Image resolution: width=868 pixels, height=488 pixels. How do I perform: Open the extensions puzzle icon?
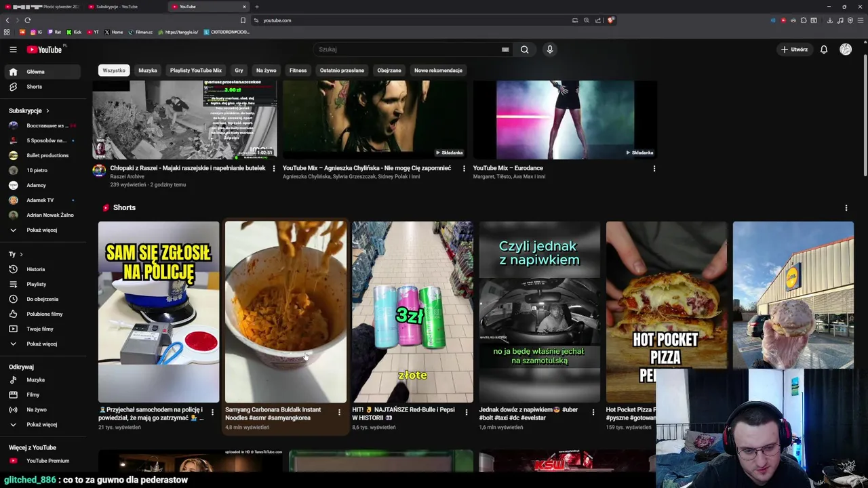[804, 20]
